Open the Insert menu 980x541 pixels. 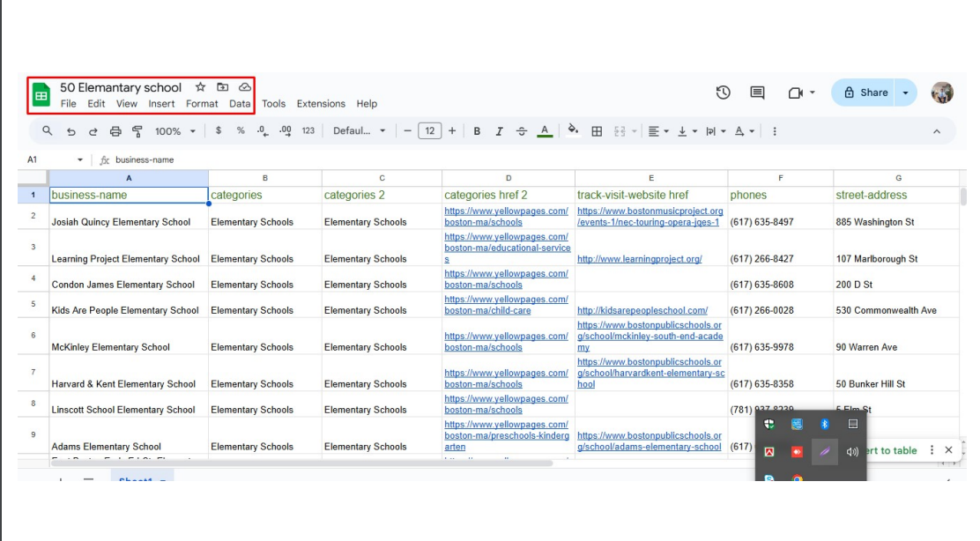[161, 104]
